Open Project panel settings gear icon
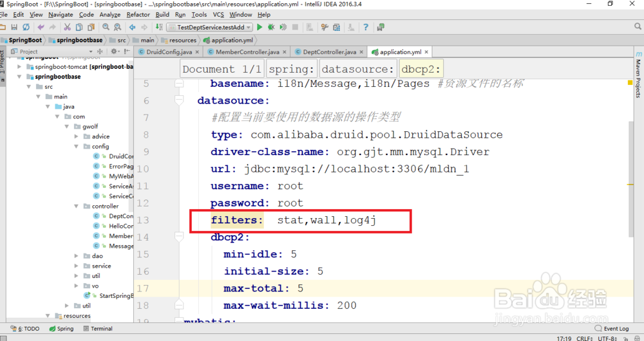 (114, 51)
